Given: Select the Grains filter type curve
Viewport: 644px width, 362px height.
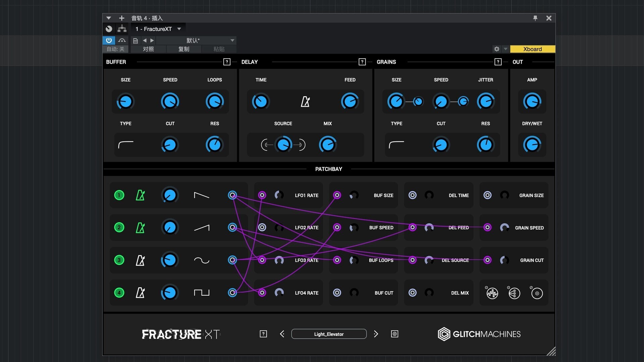Looking at the screenshot, I should pos(396,145).
